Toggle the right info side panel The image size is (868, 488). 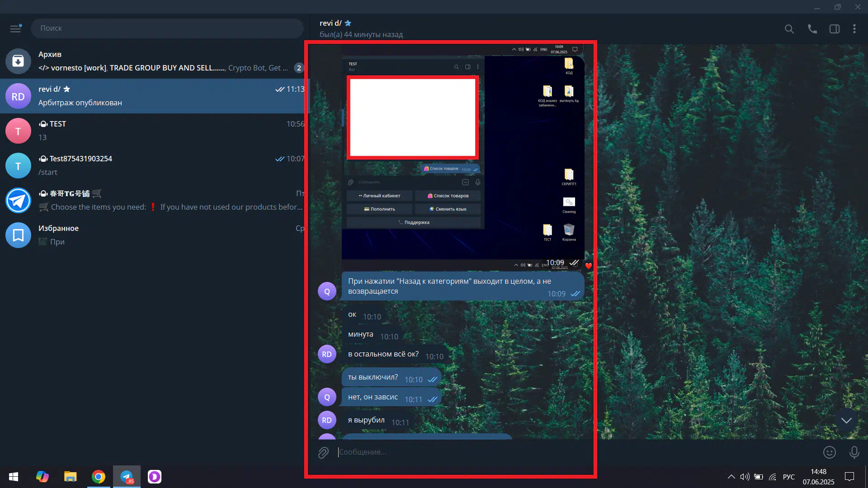(834, 29)
